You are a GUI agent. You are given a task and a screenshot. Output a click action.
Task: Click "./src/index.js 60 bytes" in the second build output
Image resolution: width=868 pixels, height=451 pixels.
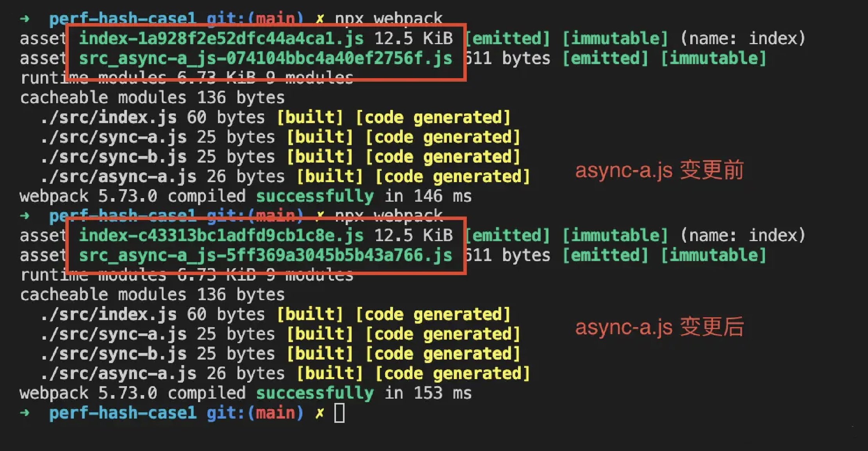(153, 315)
